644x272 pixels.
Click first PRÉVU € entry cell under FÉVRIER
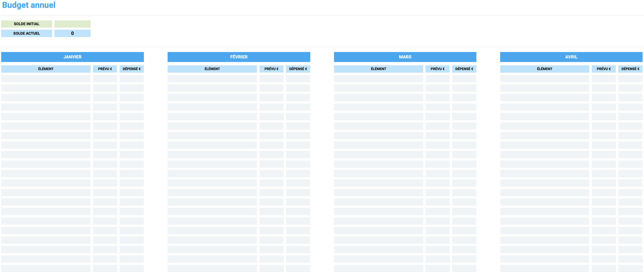coord(271,79)
